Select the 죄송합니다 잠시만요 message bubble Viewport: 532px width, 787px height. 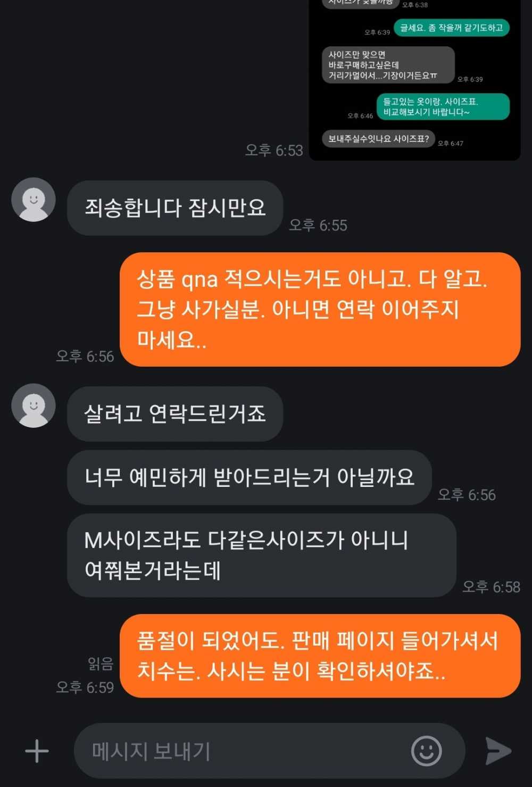coord(175,208)
